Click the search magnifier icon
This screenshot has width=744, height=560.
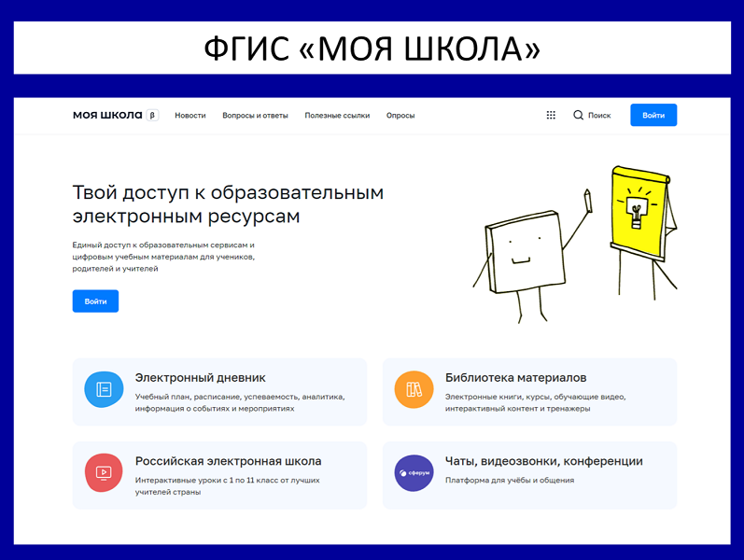coord(578,116)
